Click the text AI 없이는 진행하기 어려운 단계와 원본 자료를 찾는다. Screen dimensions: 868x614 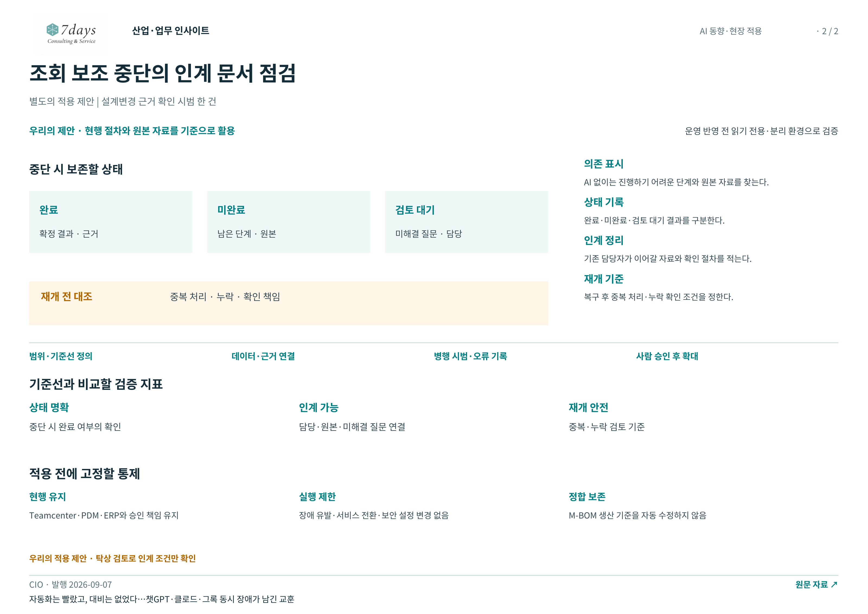676,182
